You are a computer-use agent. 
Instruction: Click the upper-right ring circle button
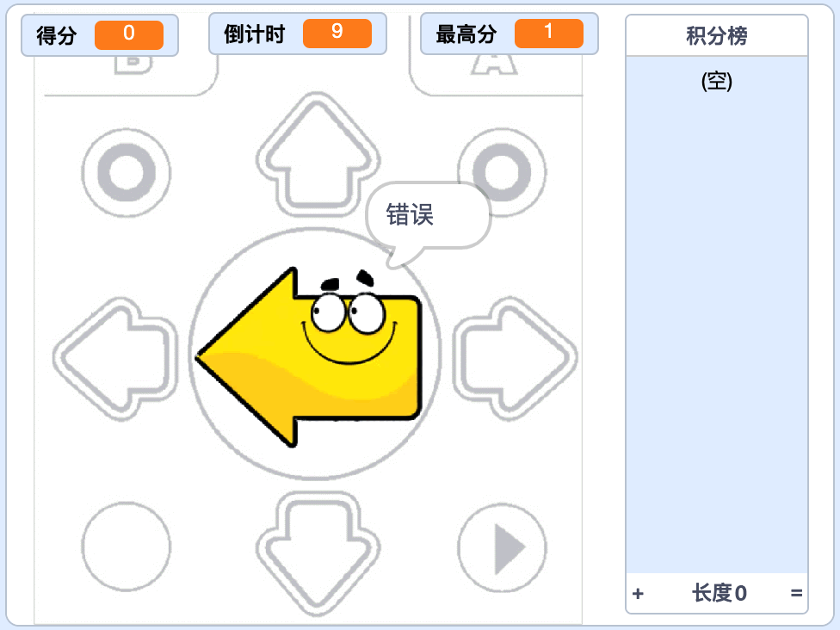pyautogui.click(x=503, y=172)
